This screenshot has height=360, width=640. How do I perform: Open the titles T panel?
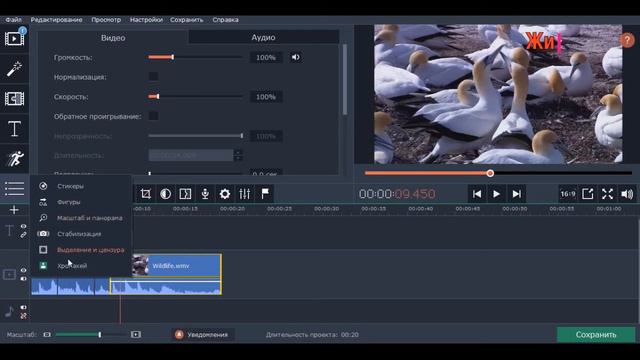(14, 129)
